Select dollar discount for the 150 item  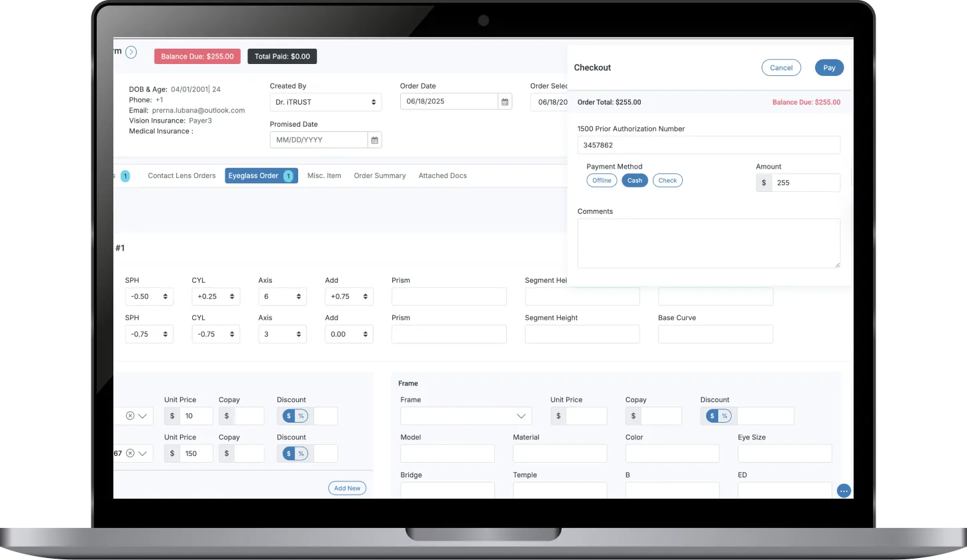pos(289,453)
